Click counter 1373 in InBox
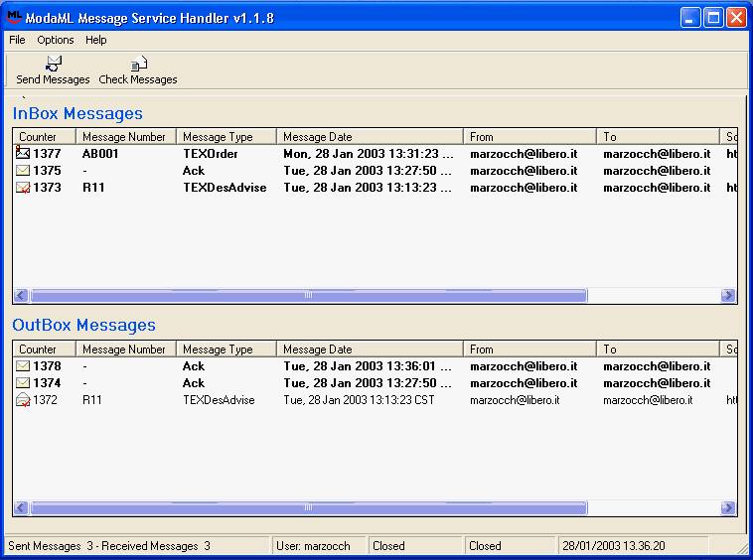Screen dimensions: 753x560 [x=47, y=187]
